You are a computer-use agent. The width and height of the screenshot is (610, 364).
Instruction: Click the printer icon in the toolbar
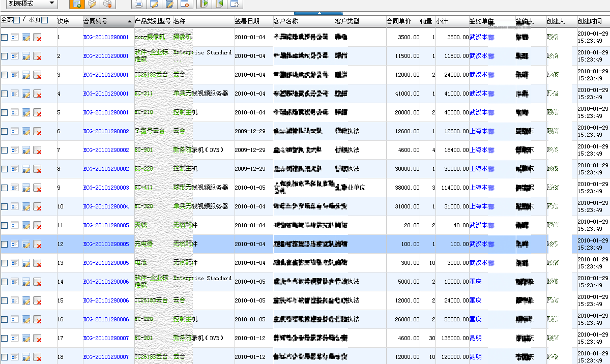139,4
